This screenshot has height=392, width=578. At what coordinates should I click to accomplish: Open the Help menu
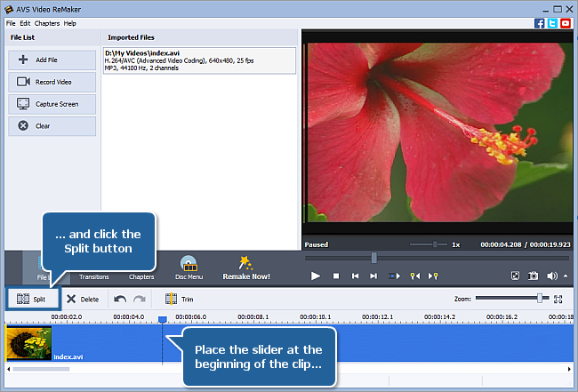coord(69,23)
